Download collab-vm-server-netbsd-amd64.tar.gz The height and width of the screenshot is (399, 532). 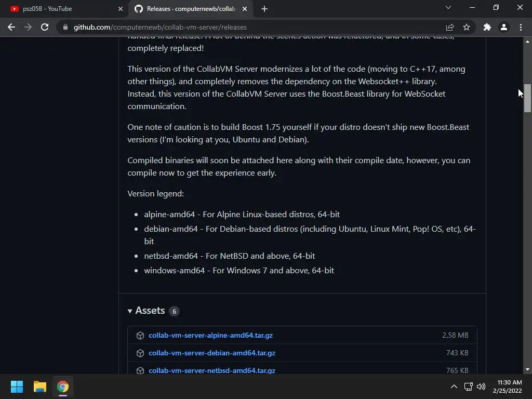click(x=212, y=370)
